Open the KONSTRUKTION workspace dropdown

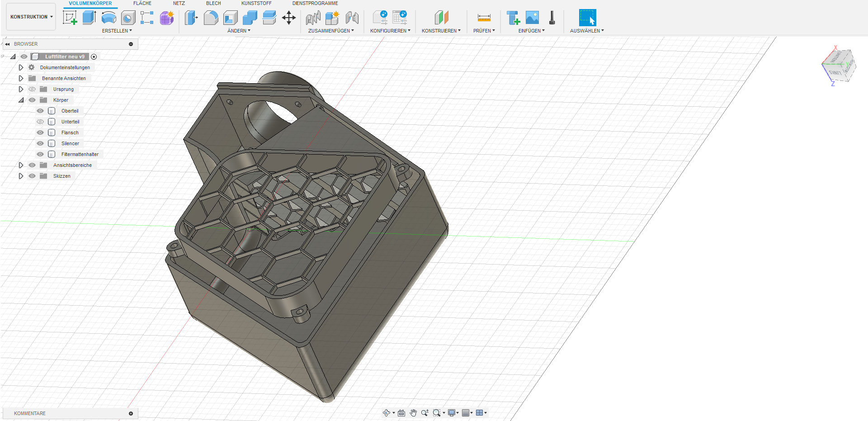31,17
